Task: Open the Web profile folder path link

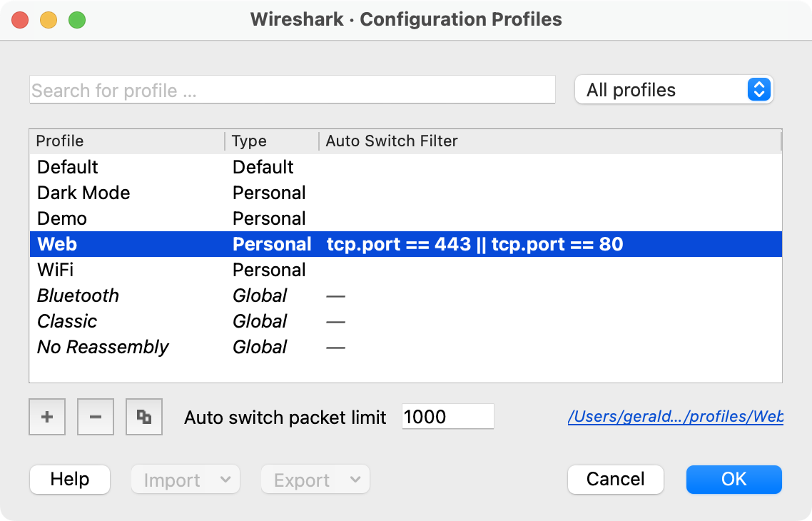Action: coord(675,417)
